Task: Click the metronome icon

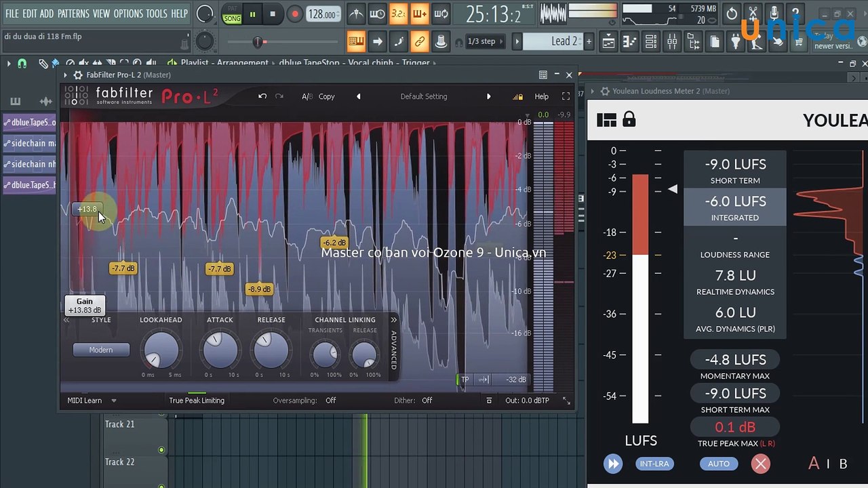Action: (x=355, y=14)
